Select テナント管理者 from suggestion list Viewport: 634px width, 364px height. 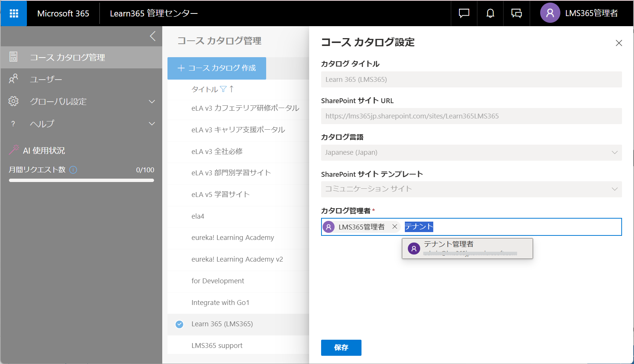pos(467,249)
